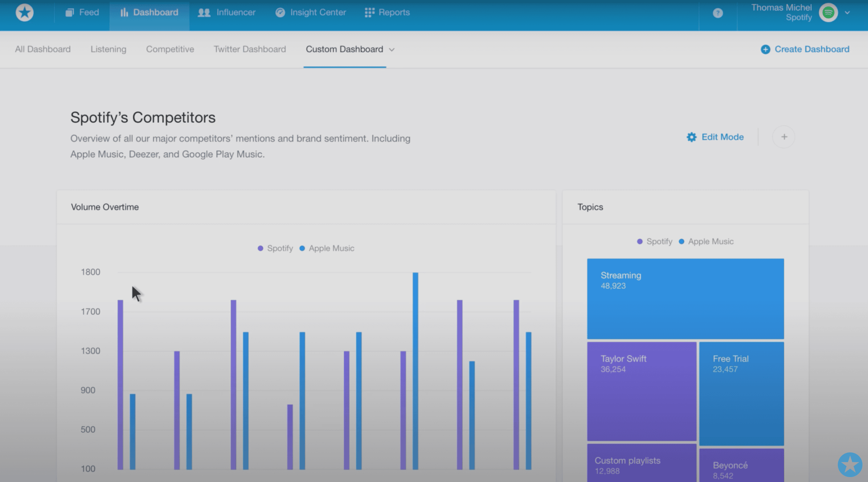The image size is (868, 482).
Task: Toggle Spotify legend in Volume Overtime chart
Action: 275,248
